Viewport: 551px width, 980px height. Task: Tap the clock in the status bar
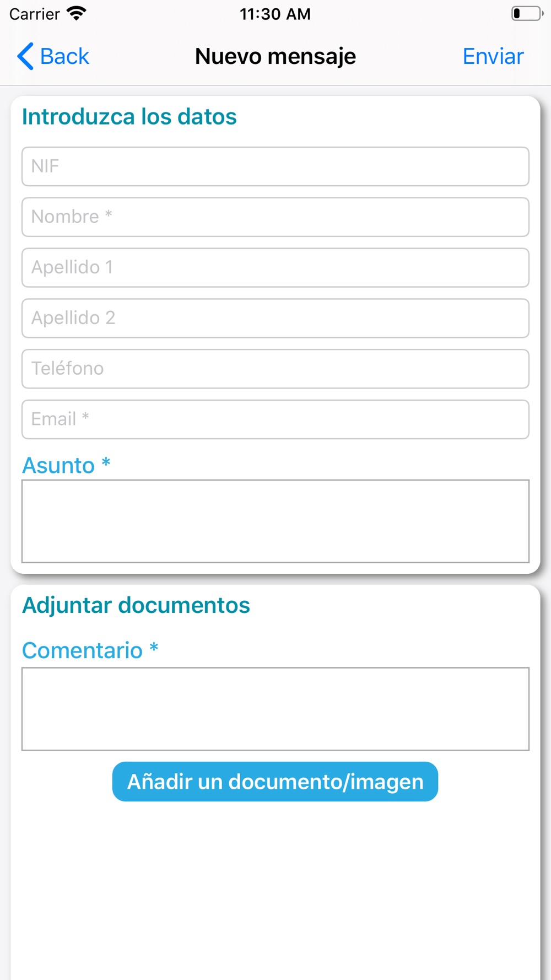(x=275, y=14)
